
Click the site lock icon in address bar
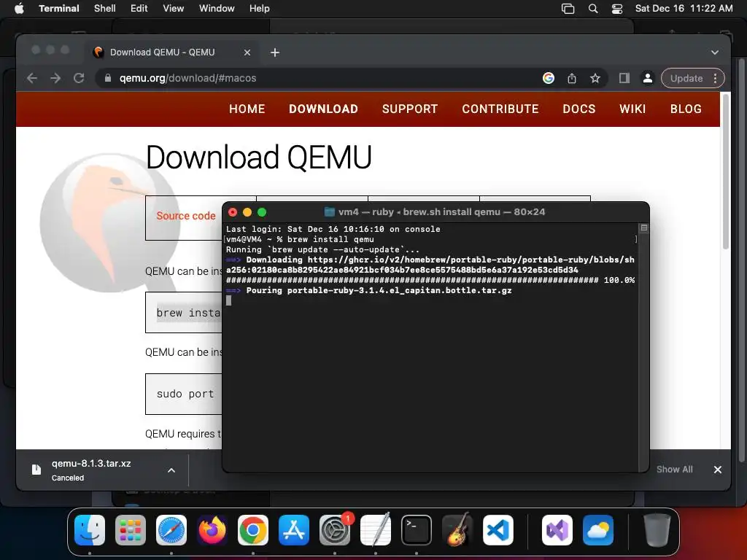pyautogui.click(x=108, y=78)
